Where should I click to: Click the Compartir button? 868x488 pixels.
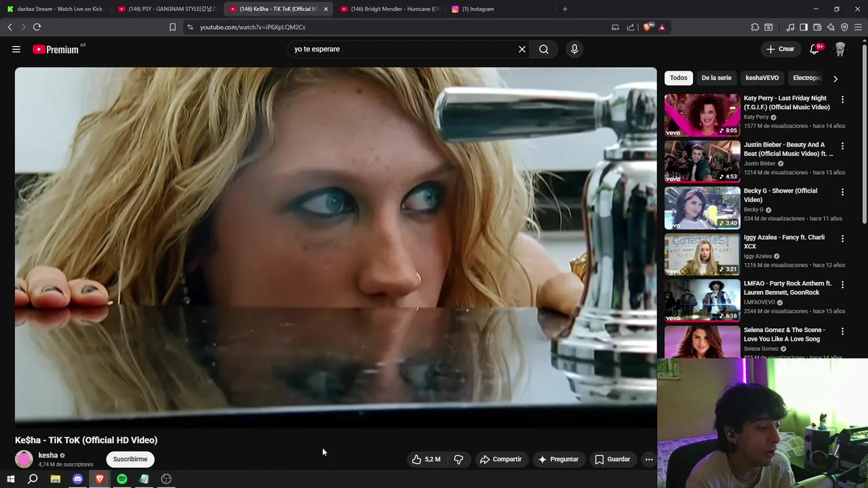(500, 459)
